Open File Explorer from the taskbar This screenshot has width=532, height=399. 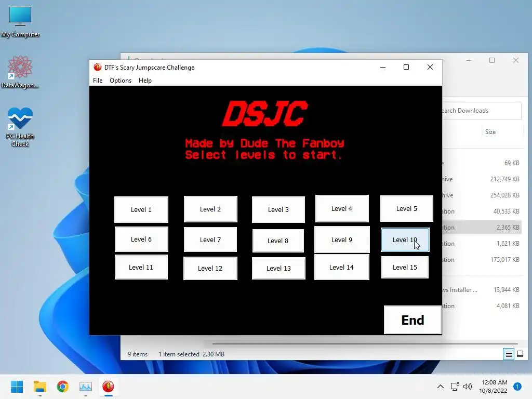pyautogui.click(x=39, y=387)
